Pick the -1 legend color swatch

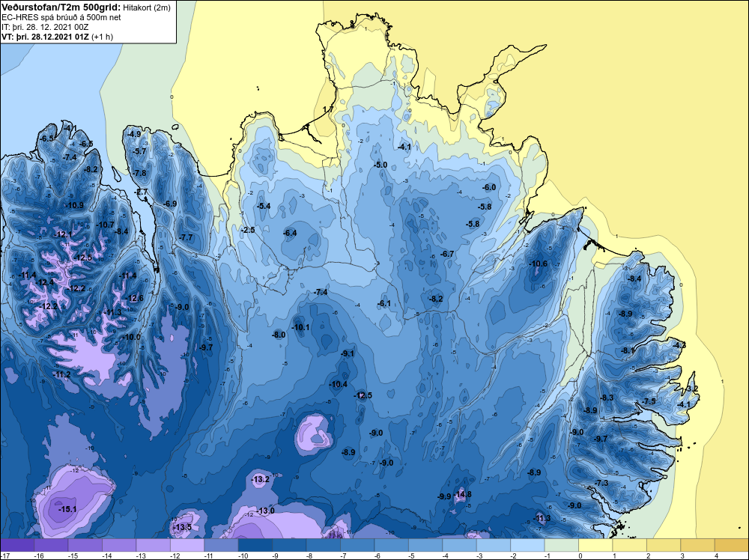[561, 545]
